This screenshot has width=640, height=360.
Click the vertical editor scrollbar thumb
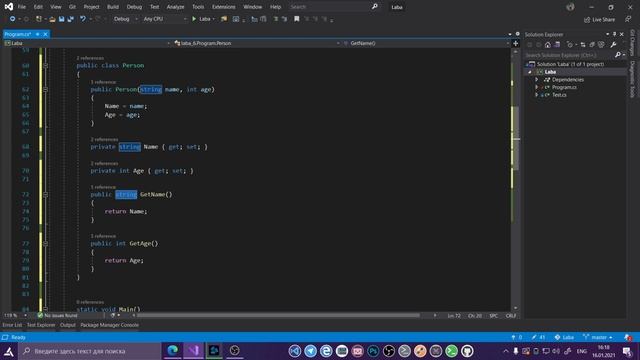pyautogui.click(x=516, y=138)
